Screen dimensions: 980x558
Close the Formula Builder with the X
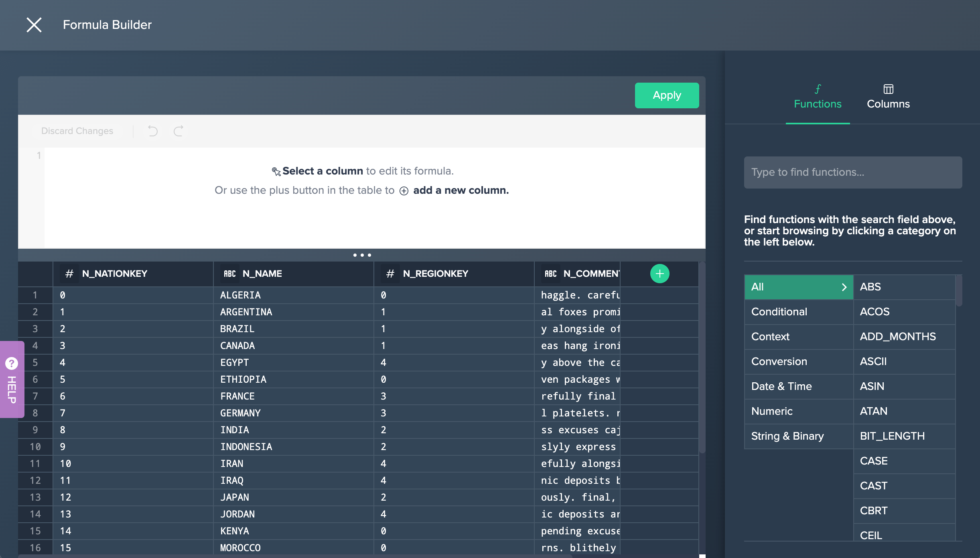(34, 24)
